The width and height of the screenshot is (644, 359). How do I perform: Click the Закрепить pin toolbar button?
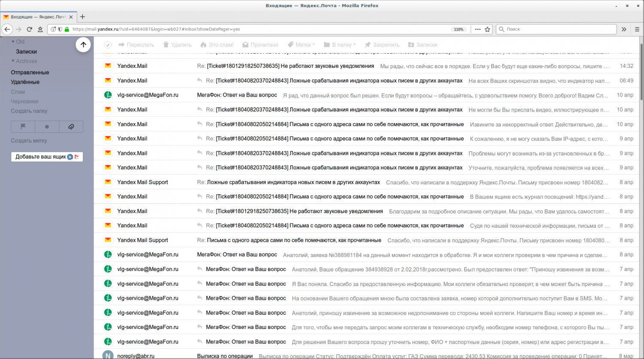(x=382, y=45)
